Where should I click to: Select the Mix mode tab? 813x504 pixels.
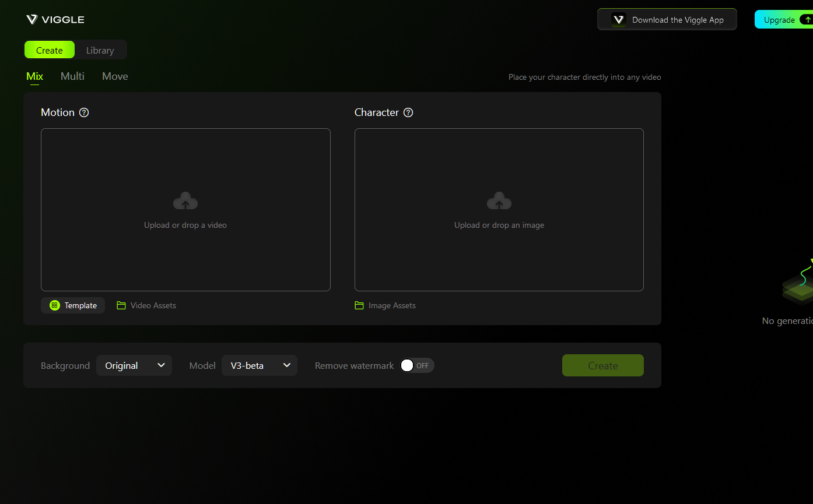click(x=35, y=76)
